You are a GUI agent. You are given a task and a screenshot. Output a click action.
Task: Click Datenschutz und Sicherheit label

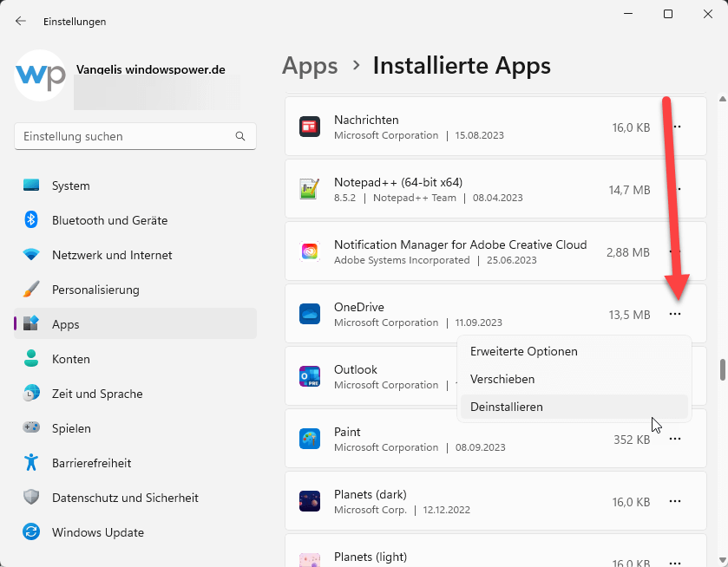pos(125,498)
